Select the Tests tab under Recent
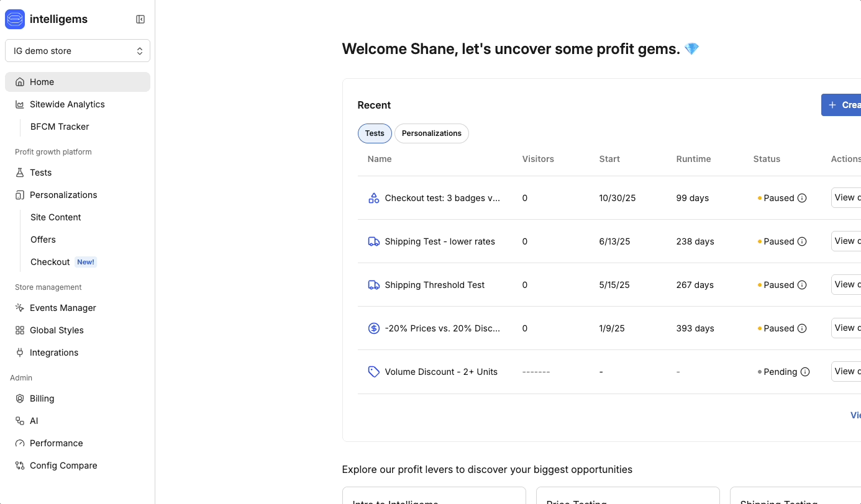The image size is (861, 504). coord(375,133)
